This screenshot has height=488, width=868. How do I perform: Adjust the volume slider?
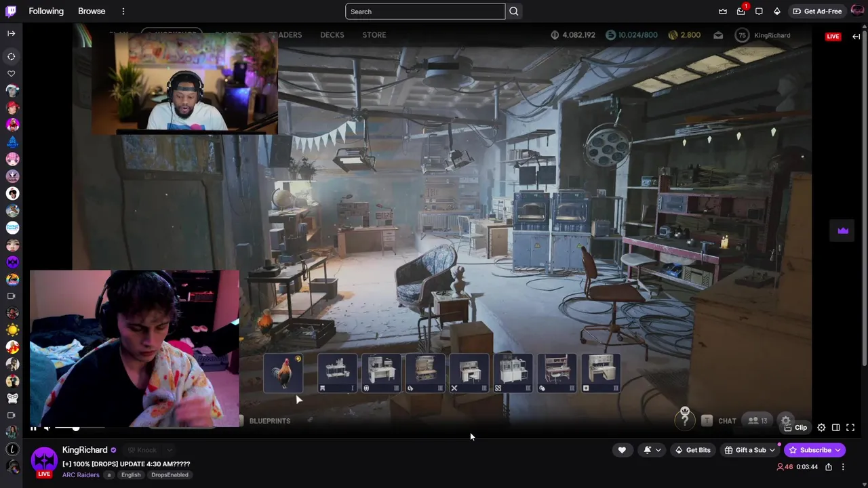(80, 428)
